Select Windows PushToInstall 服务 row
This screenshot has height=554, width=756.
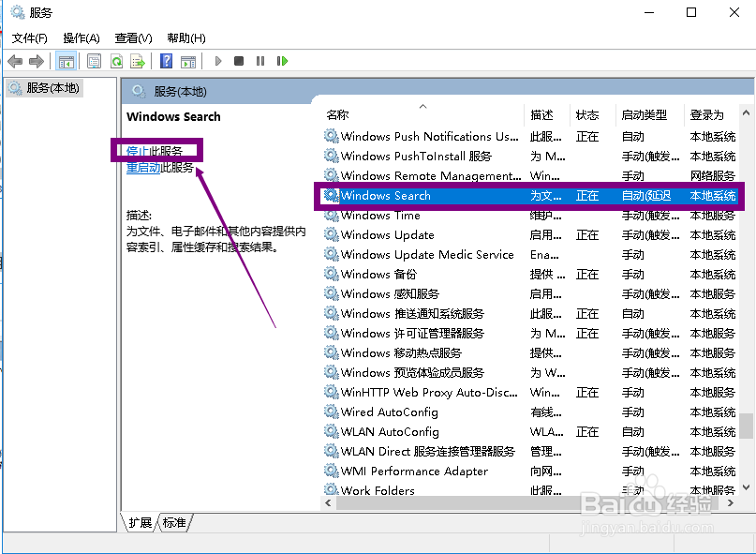point(529,157)
